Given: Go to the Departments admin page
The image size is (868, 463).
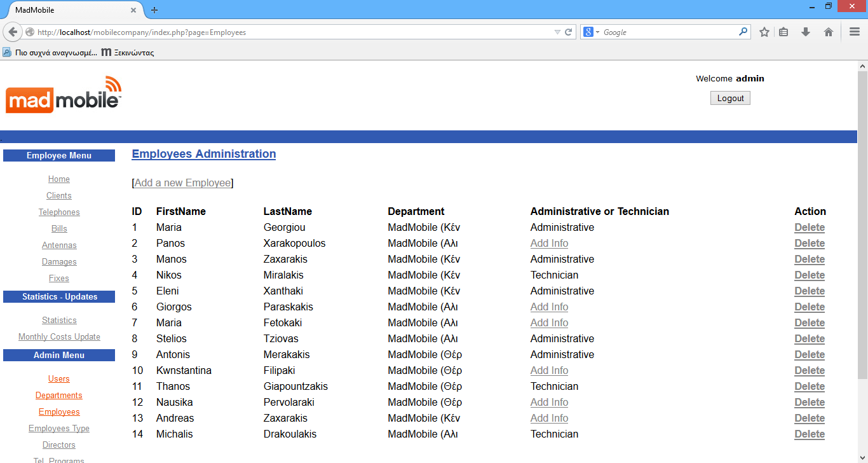Looking at the screenshot, I should pos(59,396).
